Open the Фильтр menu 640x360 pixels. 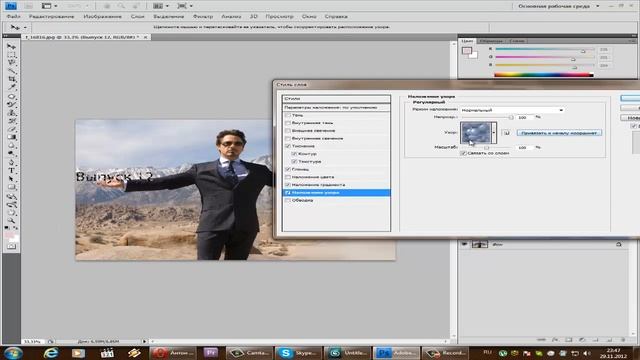[x=203, y=16]
